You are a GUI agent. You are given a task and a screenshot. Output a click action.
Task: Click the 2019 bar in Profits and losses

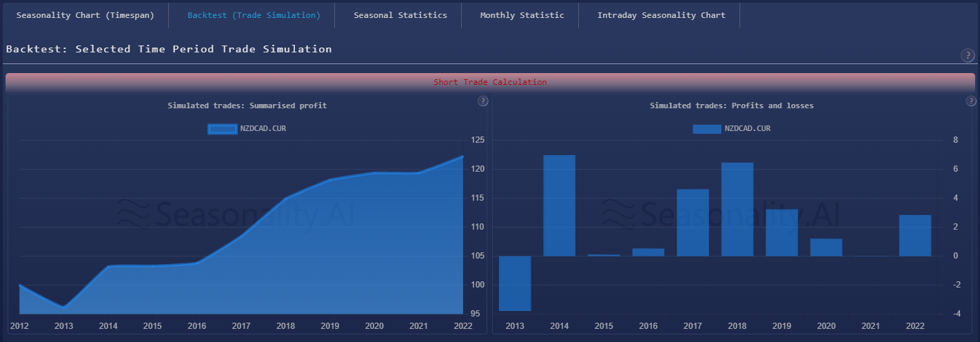click(x=782, y=232)
